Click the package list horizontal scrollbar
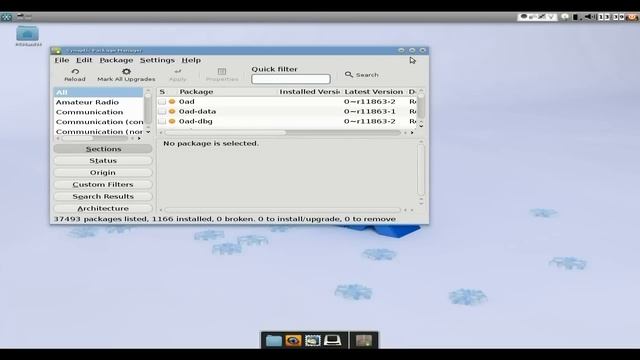Viewport: 640px width, 360px height. click(286, 132)
